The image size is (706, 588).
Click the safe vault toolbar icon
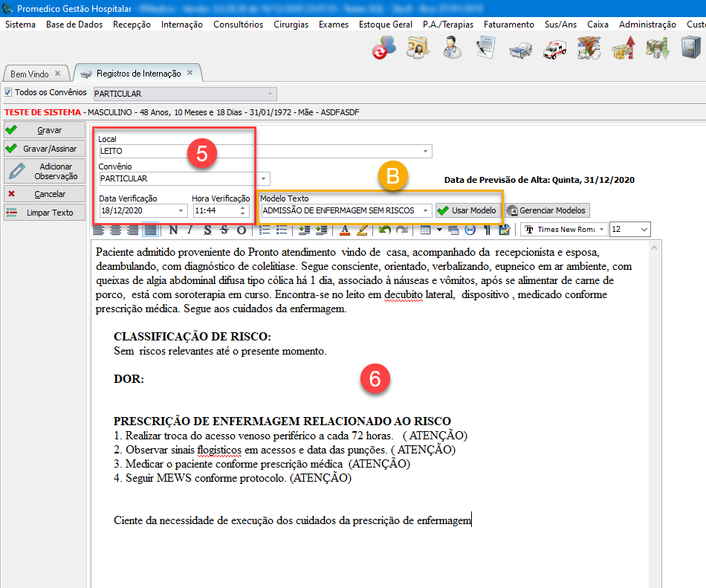[685, 49]
